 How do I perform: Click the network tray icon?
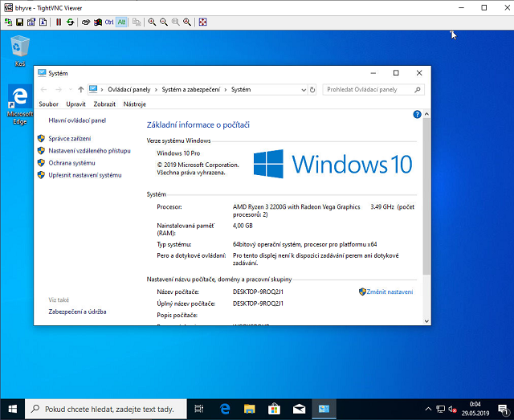coord(441,409)
